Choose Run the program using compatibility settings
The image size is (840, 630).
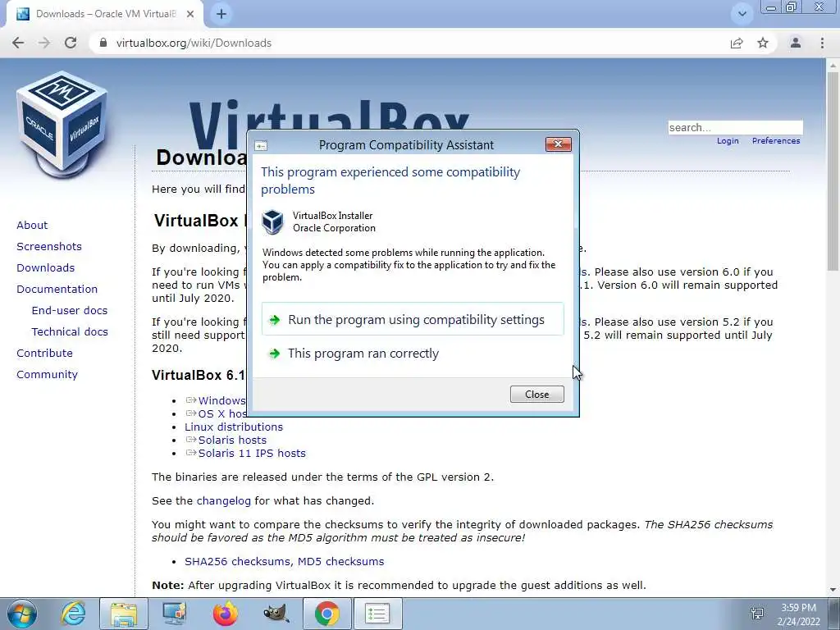pos(413,319)
